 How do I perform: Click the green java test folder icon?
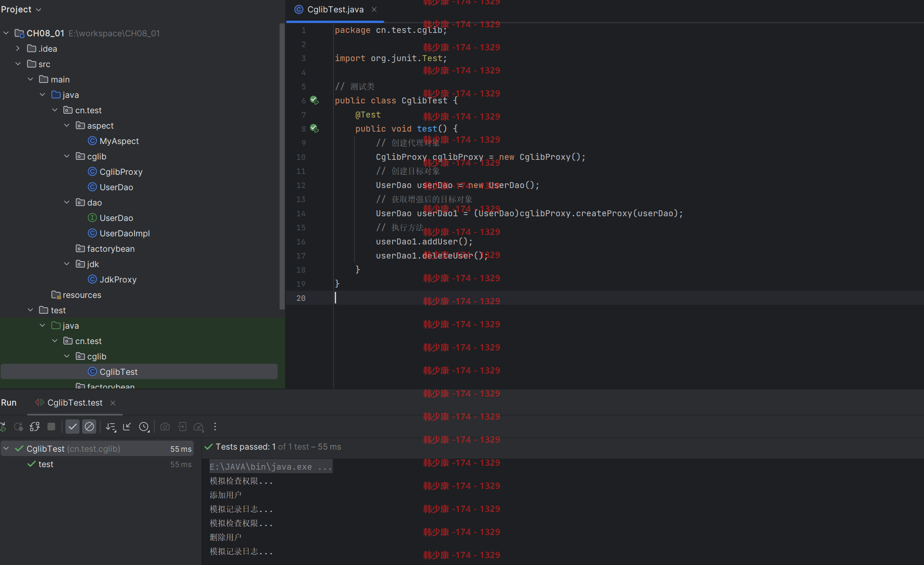tap(56, 325)
